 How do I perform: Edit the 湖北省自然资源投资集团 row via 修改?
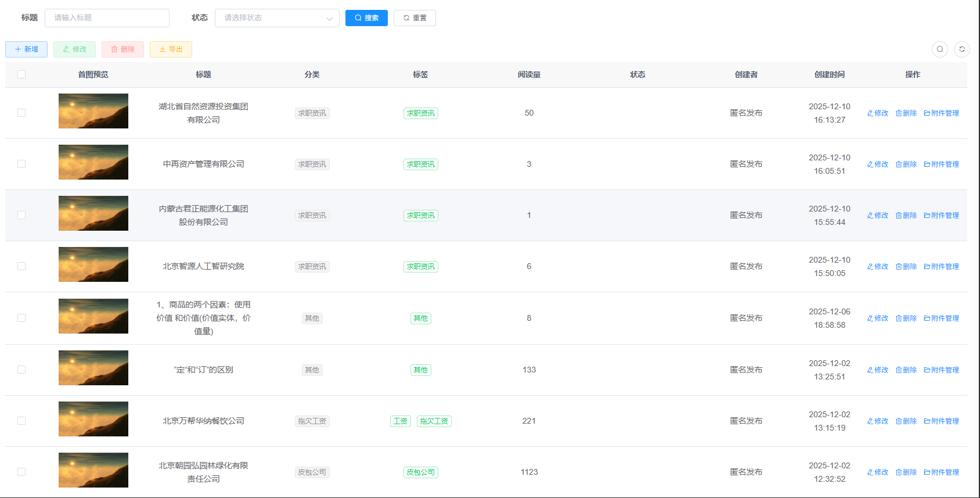pos(878,113)
